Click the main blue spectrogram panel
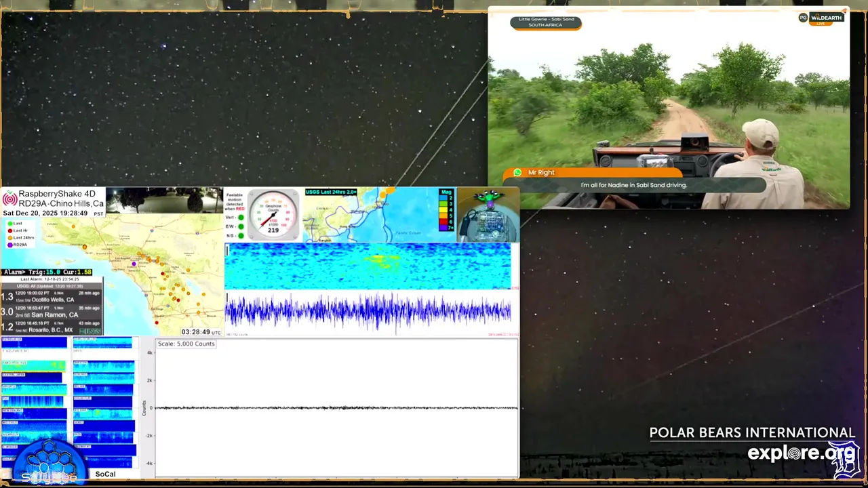Image resolution: width=868 pixels, height=488 pixels. click(x=368, y=266)
